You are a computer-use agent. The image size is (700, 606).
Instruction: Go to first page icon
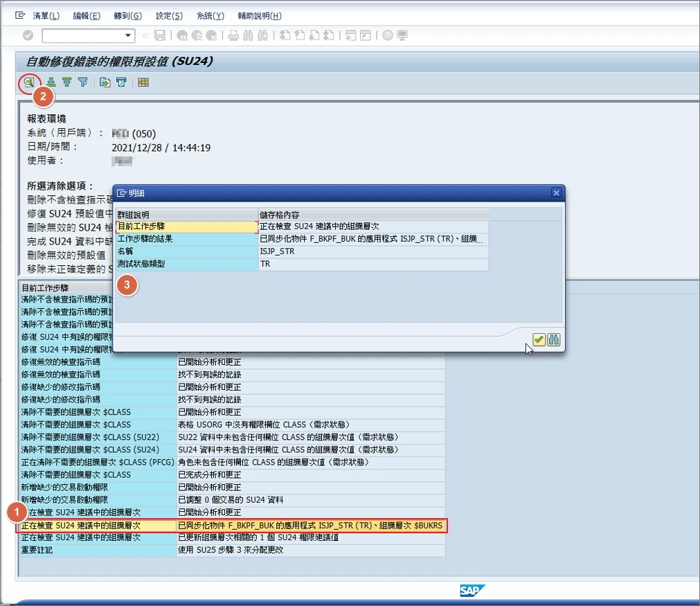coord(285,35)
